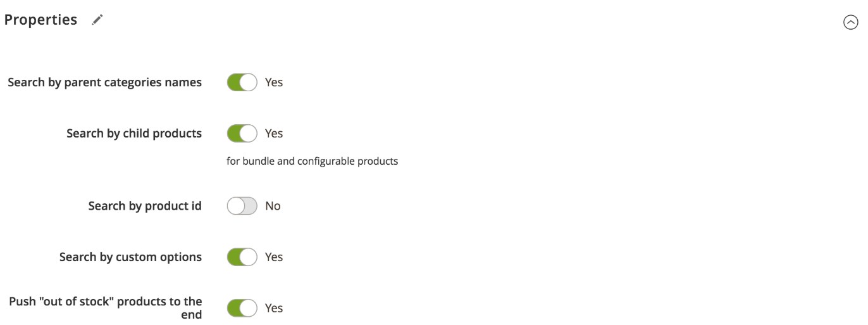This screenshot has height=325, width=868.
Task: Toggle the Push "out of stock" products switch
Action: click(x=242, y=309)
